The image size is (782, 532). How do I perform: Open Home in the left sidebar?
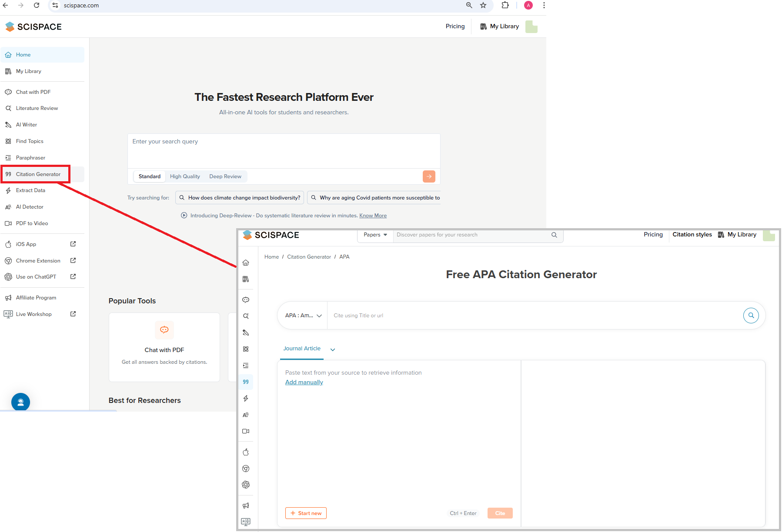[x=43, y=55]
